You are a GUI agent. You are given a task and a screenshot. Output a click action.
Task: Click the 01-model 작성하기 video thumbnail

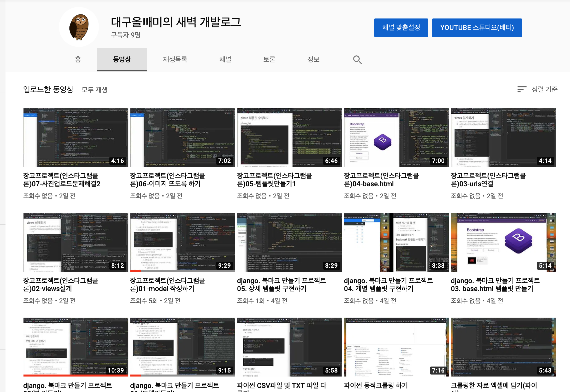tap(183, 242)
